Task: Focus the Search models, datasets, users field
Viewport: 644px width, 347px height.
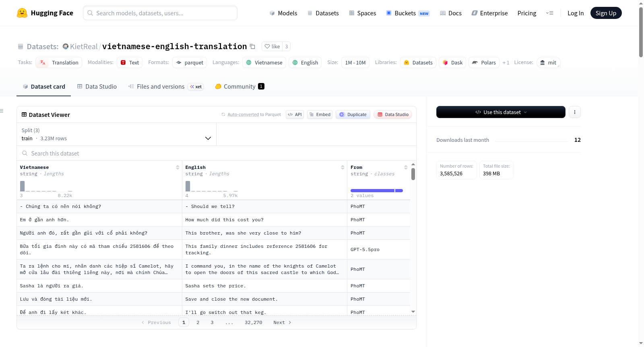Action: point(160,13)
